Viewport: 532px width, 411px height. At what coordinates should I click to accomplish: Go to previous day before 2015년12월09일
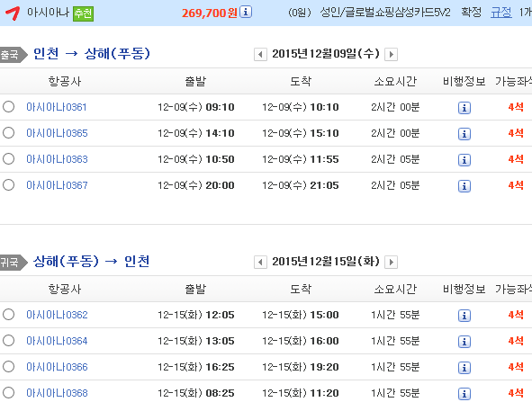click(x=260, y=54)
